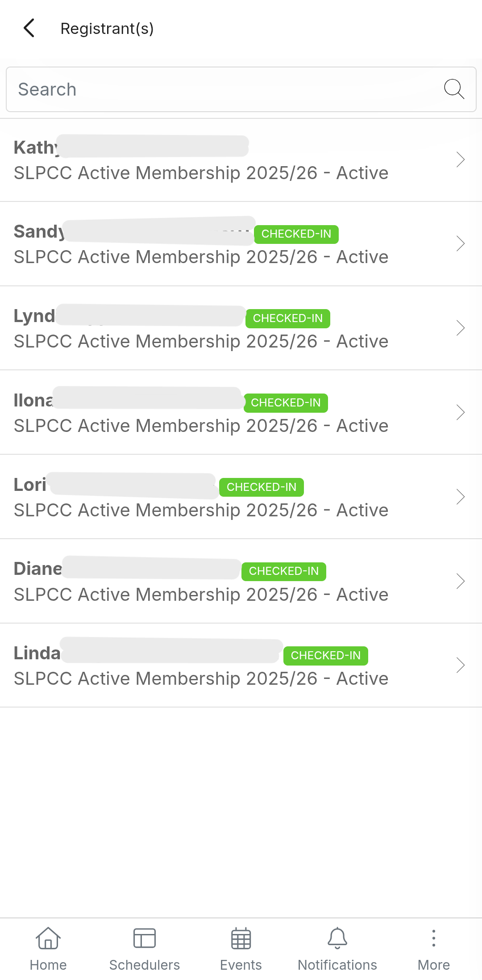Open the Notifications bell icon

(337, 938)
